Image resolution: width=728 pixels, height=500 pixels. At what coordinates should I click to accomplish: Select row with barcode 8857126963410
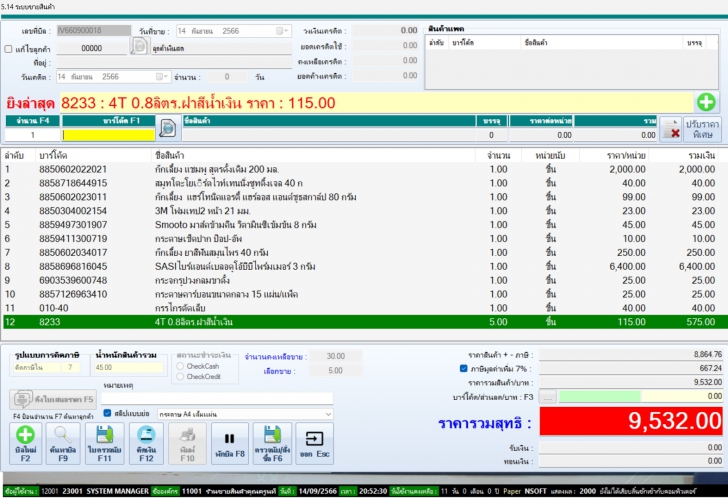click(x=362, y=294)
